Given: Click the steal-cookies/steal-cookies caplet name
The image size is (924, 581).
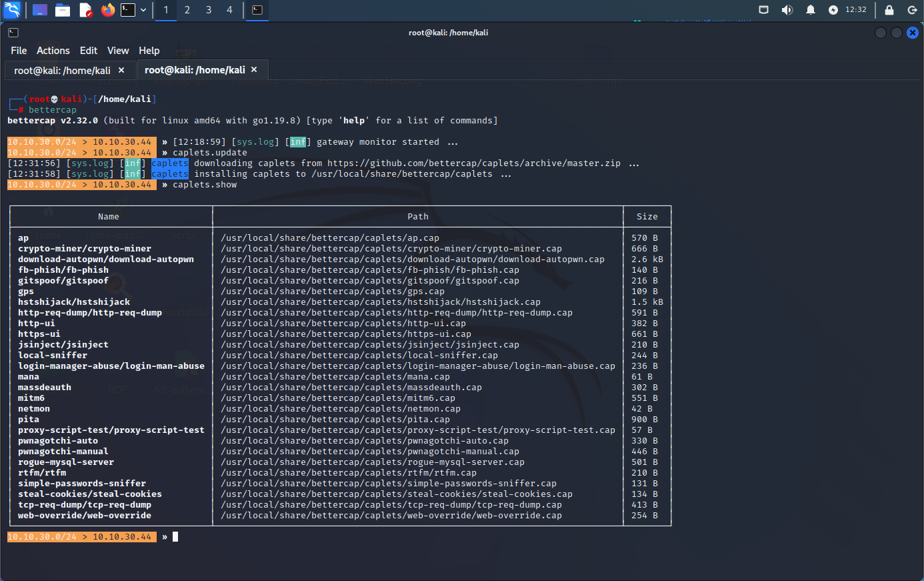Looking at the screenshot, I should point(90,494).
